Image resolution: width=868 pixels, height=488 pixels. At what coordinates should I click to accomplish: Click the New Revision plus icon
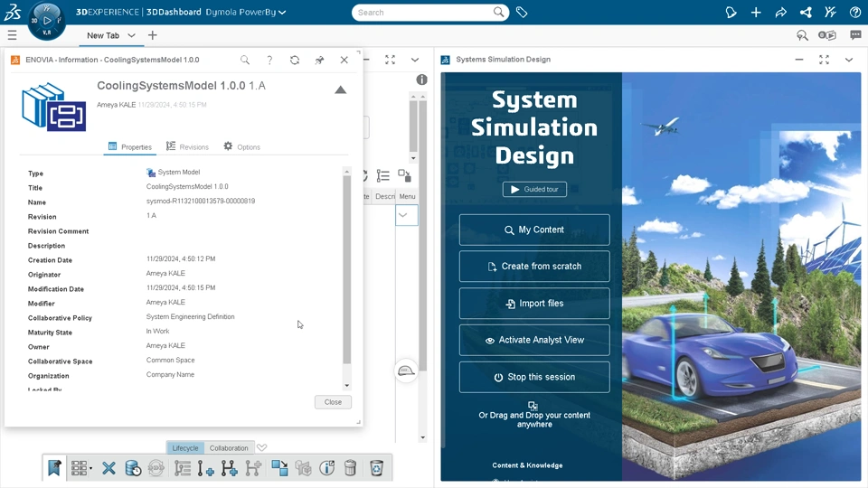tap(206, 468)
